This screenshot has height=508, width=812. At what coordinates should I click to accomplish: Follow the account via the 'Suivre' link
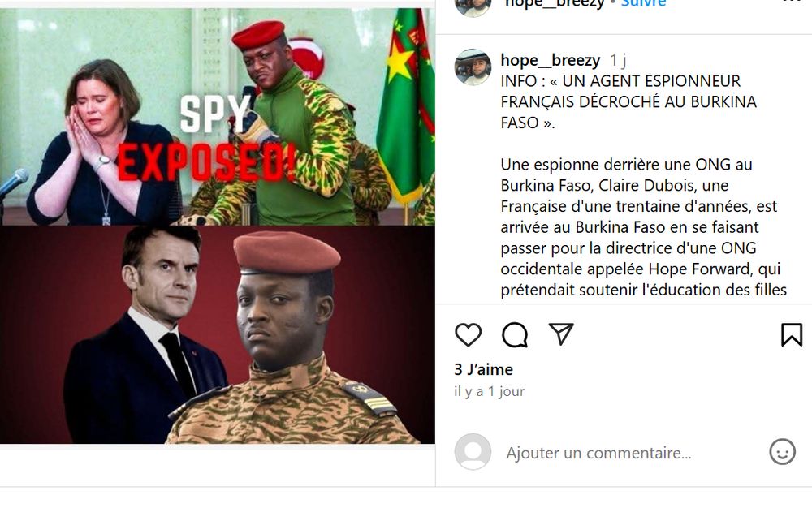[x=643, y=4]
